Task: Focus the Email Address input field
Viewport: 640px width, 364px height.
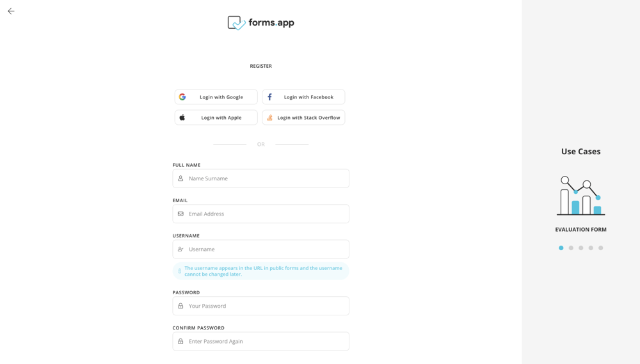Action: [x=266, y=214]
